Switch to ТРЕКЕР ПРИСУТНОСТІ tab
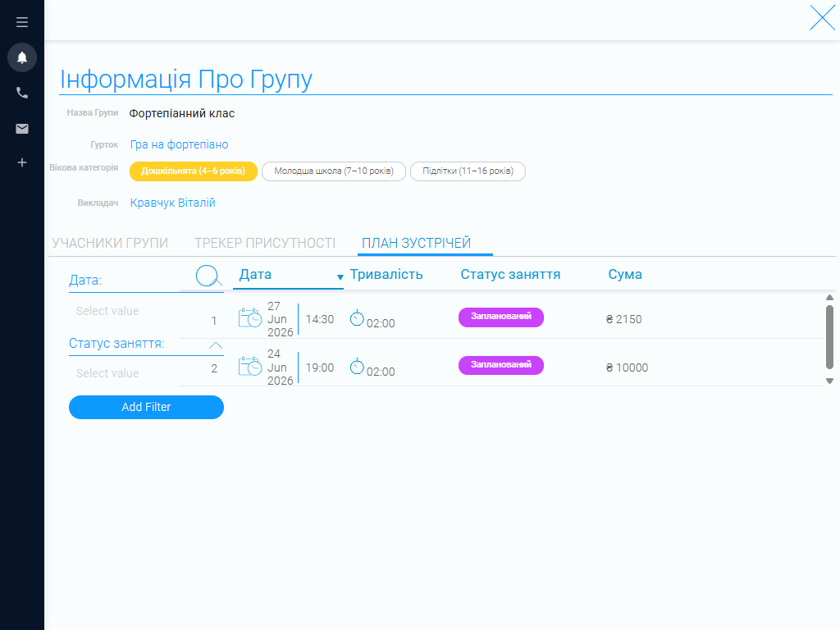Image resolution: width=840 pixels, height=630 pixels. point(265,243)
